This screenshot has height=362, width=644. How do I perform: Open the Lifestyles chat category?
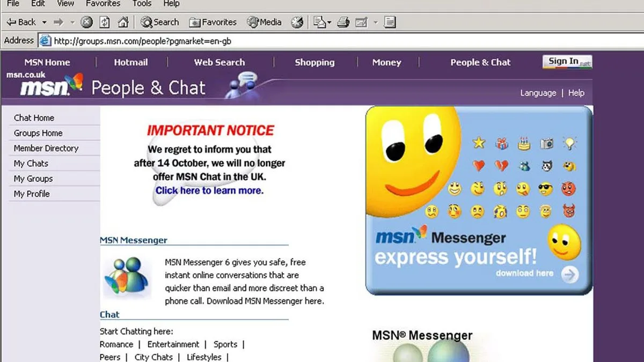(204, 357)
